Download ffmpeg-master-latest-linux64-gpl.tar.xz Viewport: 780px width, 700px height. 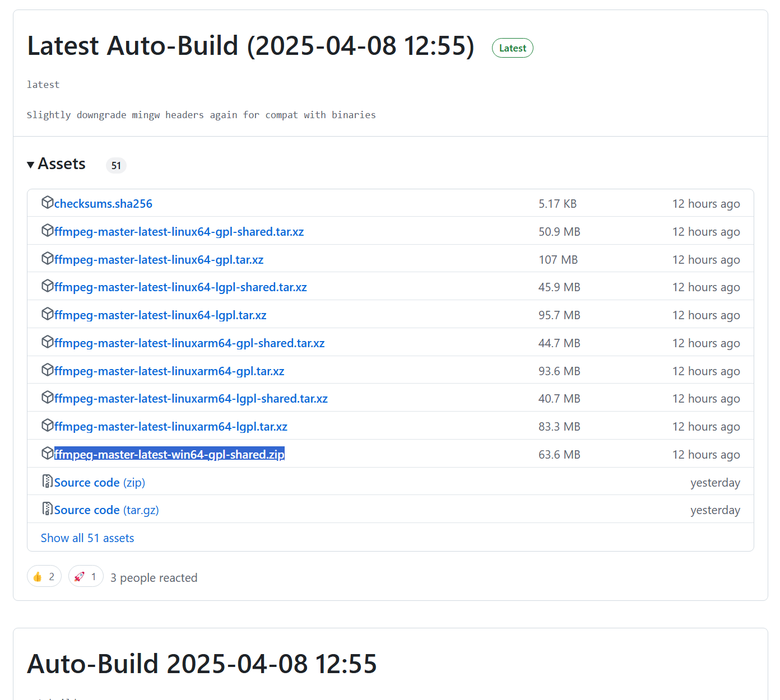pyautogui.click(x=159, y=260)
